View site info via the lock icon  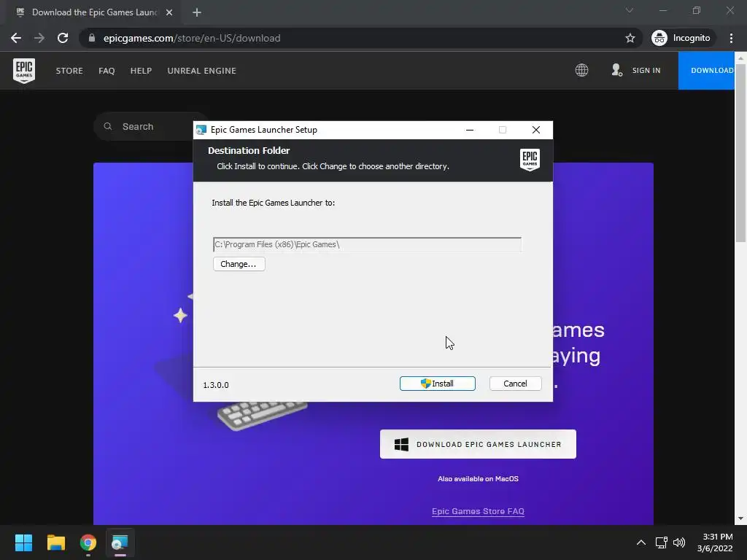click(x=92, y=38)
